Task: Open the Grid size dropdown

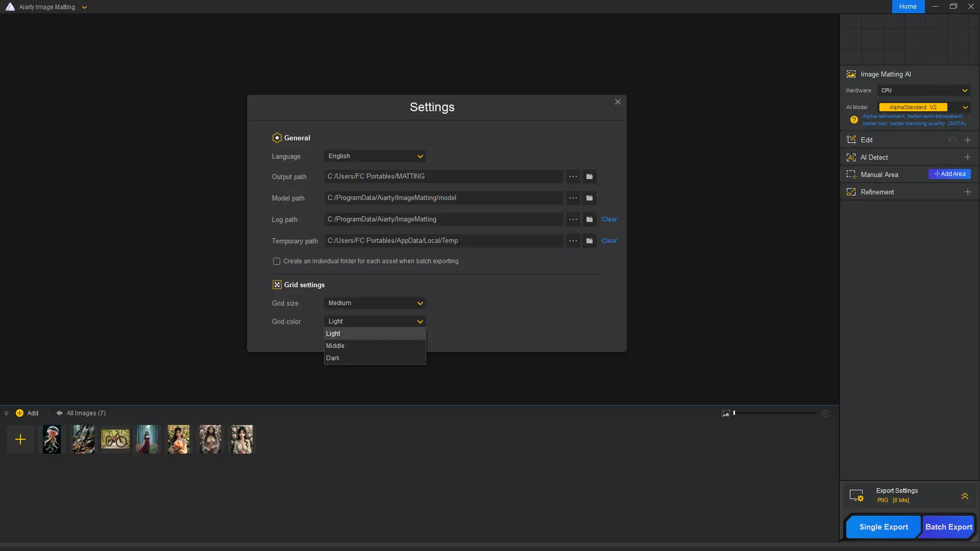Action: [375, 303]
